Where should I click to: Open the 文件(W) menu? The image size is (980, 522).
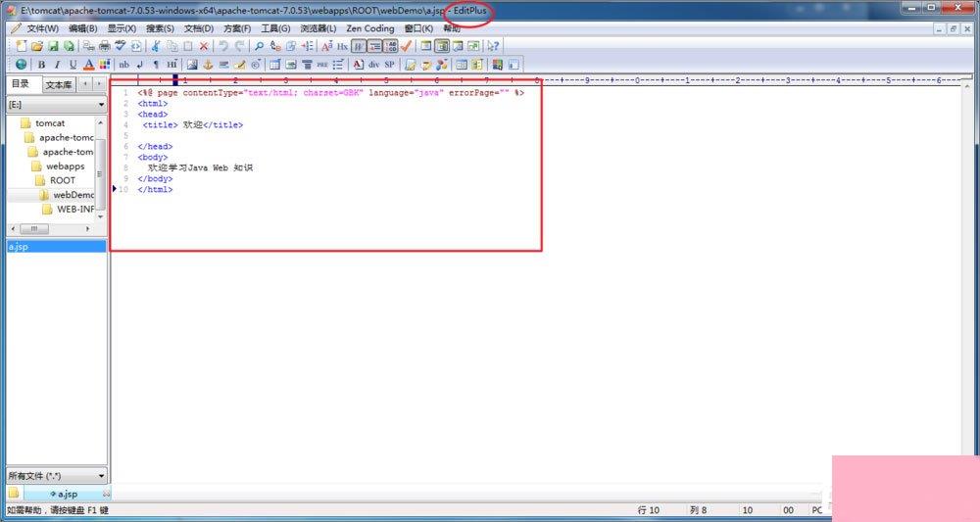(x=42, y=28)
